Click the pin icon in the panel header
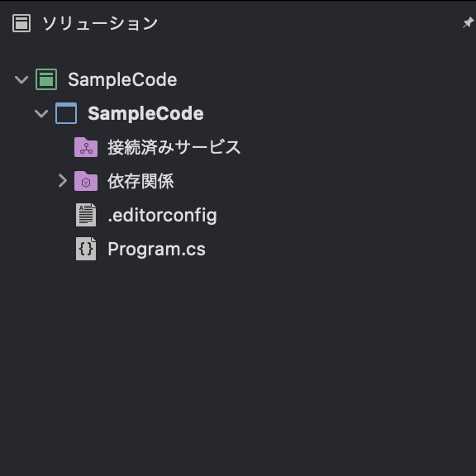 point(468,23)
